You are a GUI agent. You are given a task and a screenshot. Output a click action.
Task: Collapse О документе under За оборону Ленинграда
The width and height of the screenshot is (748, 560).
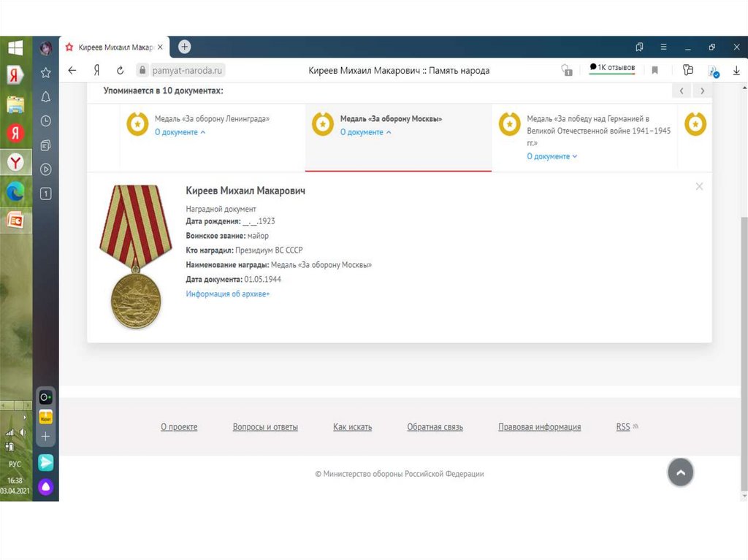(180, 132)
